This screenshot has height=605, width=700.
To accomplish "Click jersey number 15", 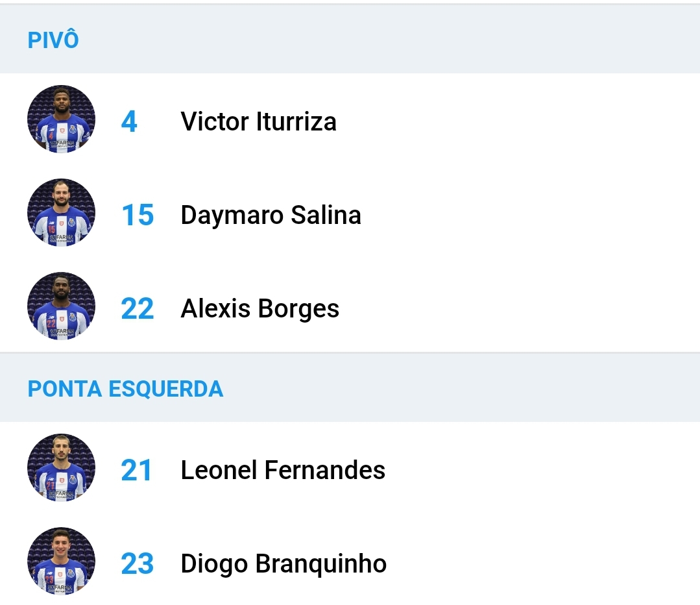I will pyautogui.click(x=138, y=215).
